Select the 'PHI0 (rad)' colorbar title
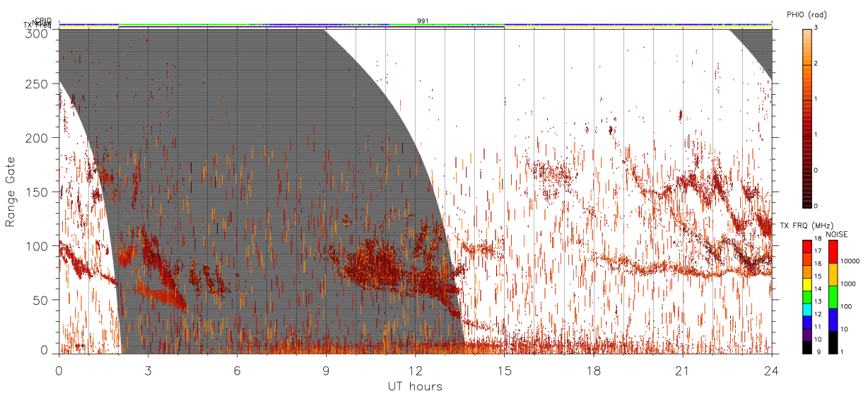Viewport: 868px width, 401px height. point(807,15)
